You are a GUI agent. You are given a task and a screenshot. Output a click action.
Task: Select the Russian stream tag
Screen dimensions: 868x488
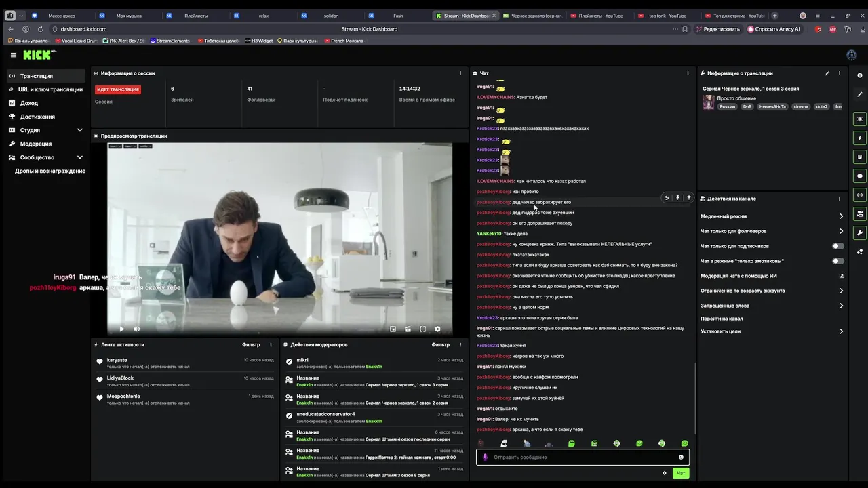(x=728, y=106)
